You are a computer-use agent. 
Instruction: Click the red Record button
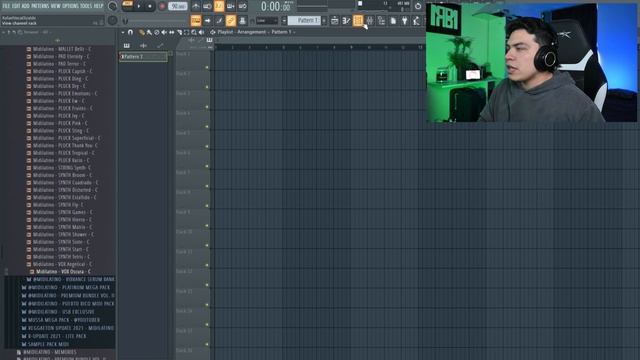click(x=162, y=6)
